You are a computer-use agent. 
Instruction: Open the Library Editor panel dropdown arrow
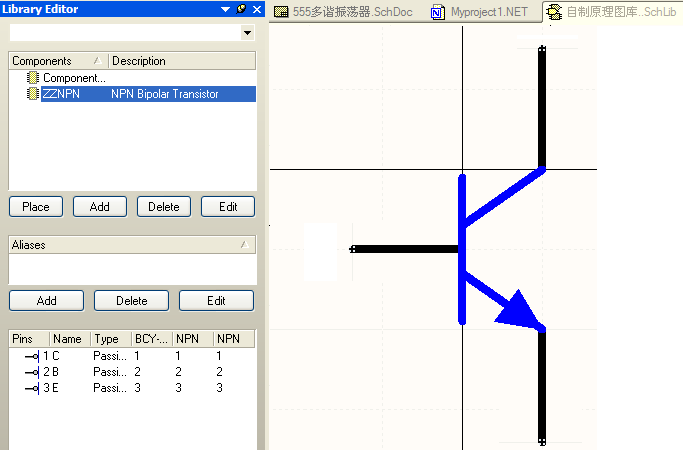point(225,9)
